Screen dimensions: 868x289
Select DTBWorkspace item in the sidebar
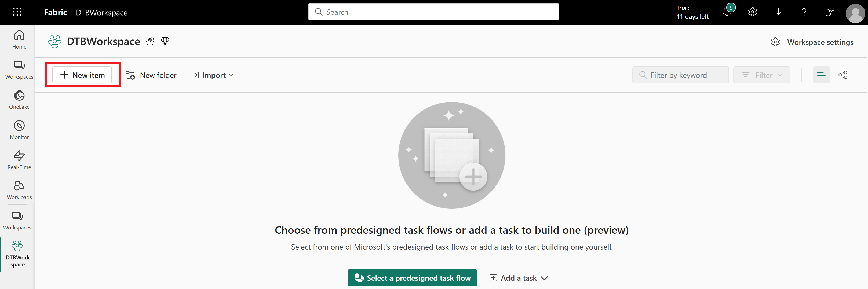(17, 254)
